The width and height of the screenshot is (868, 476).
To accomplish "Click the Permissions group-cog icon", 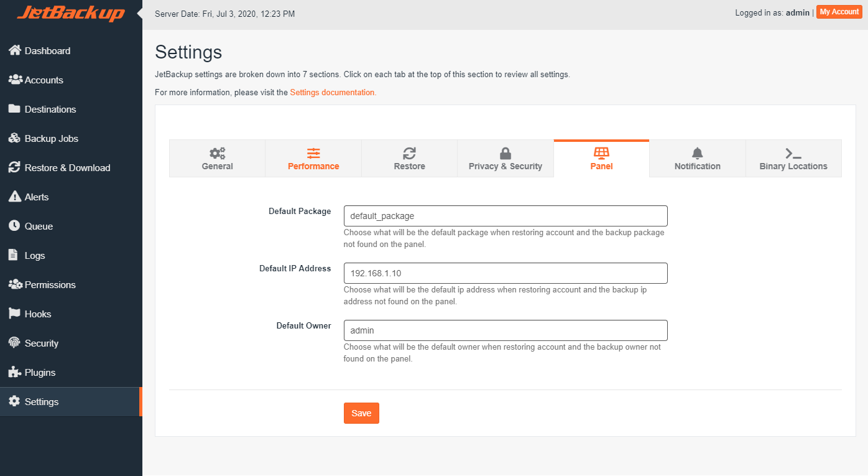I will click(15, 284).
